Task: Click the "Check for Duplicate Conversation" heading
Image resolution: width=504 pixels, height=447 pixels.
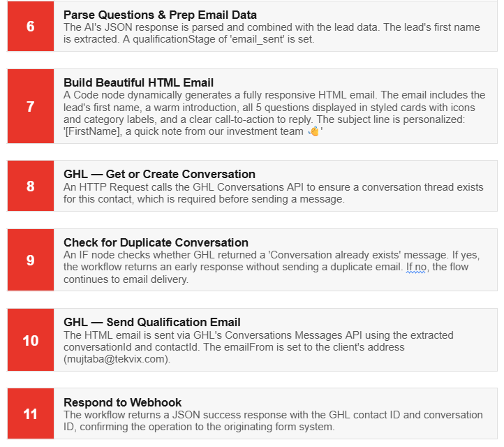Action: click(156, 242)
